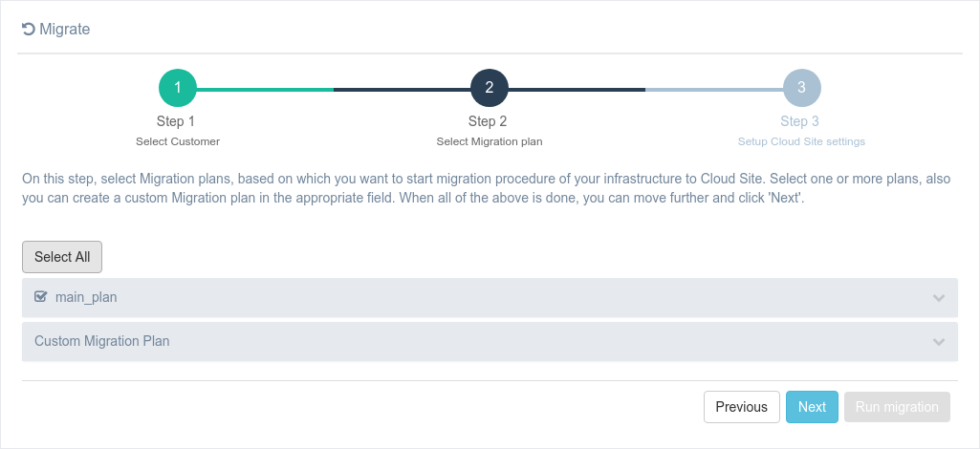Click the Run migration button

click(897, 407)
